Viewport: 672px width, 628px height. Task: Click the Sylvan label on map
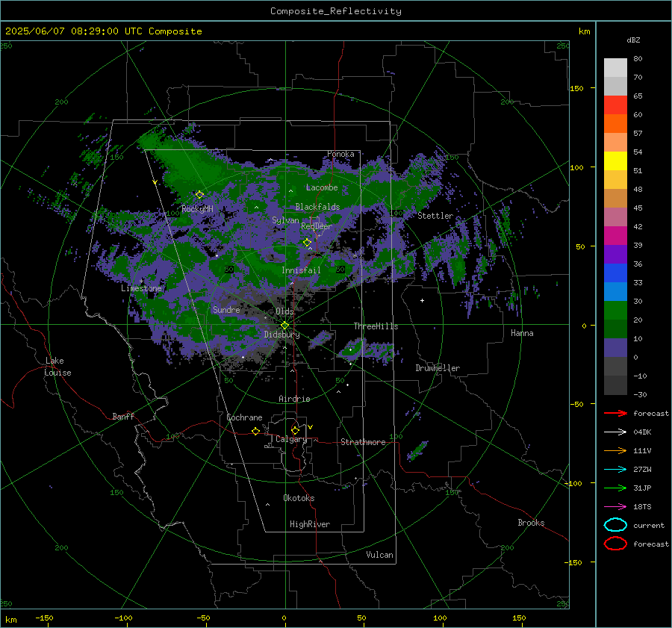click(285, 220)
